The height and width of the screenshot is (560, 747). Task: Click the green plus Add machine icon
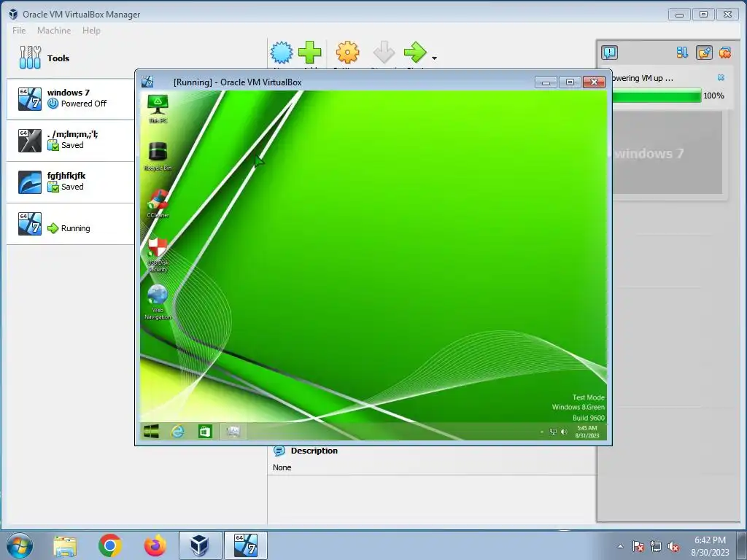309,52
